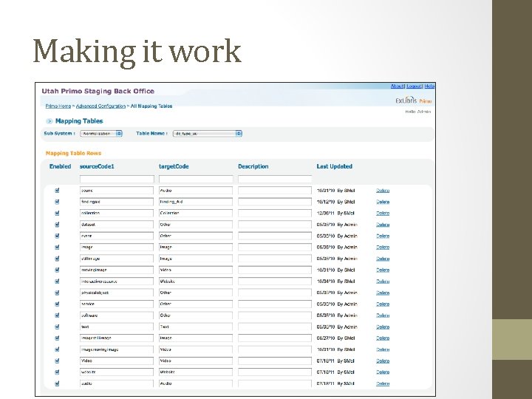This screenshot has width=532, height=399.
Task: Go to Primo Home breadcrumb
Action: (58, 106)
